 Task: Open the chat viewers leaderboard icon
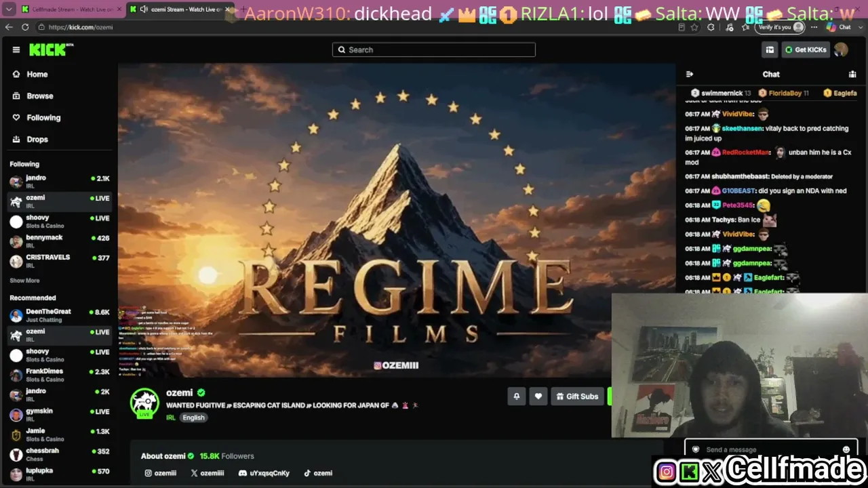852,75
